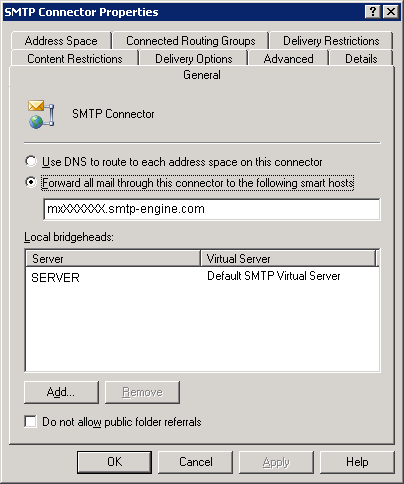
Task: Click the Virtual Server column header
Action: (x=288, y=259)
